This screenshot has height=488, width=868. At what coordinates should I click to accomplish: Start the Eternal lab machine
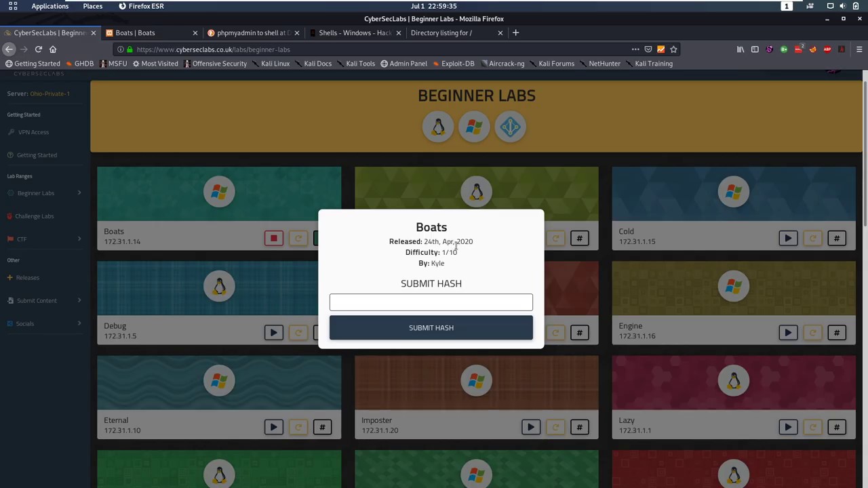pos(274,427)
